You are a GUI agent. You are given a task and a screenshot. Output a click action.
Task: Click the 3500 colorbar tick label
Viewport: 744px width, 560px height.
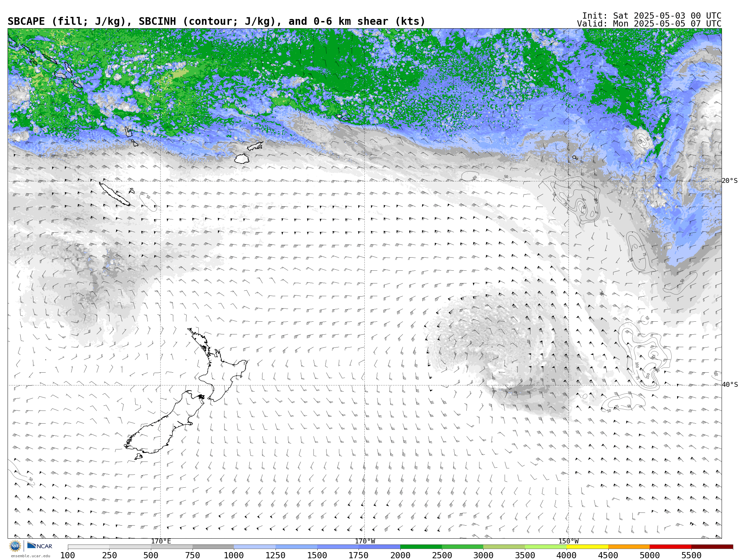[x=525, y=556]
